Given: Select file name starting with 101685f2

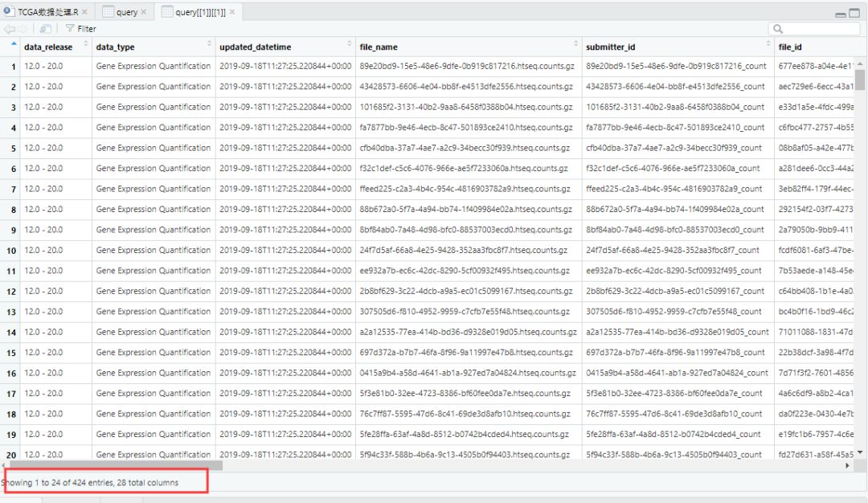Looking at the screenshot, I should click(466, 107).
